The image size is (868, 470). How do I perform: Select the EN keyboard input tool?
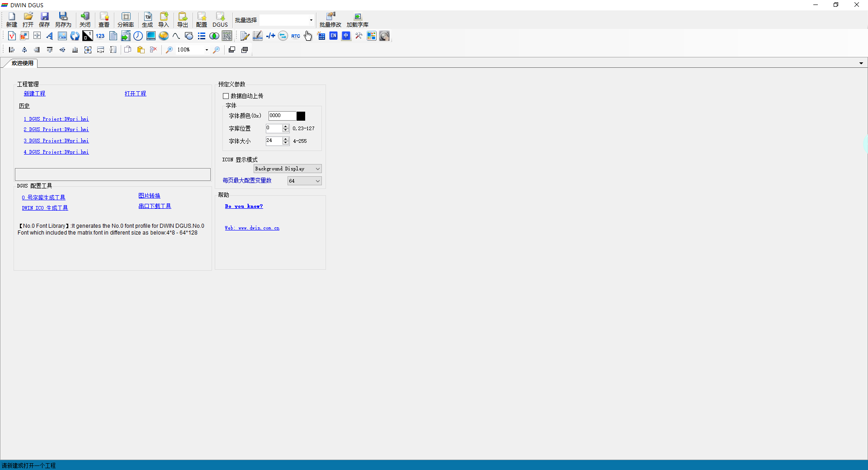[x=334, y=36]
